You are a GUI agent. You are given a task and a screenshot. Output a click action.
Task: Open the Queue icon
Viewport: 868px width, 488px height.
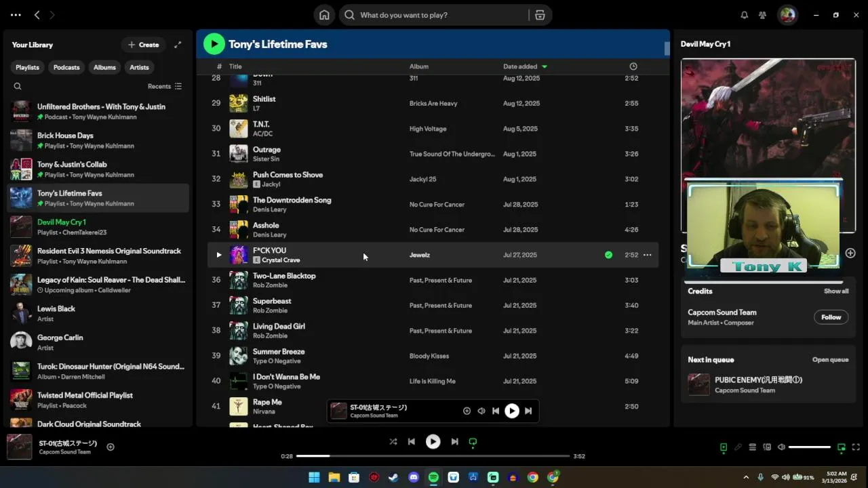[x=752, y=447]
